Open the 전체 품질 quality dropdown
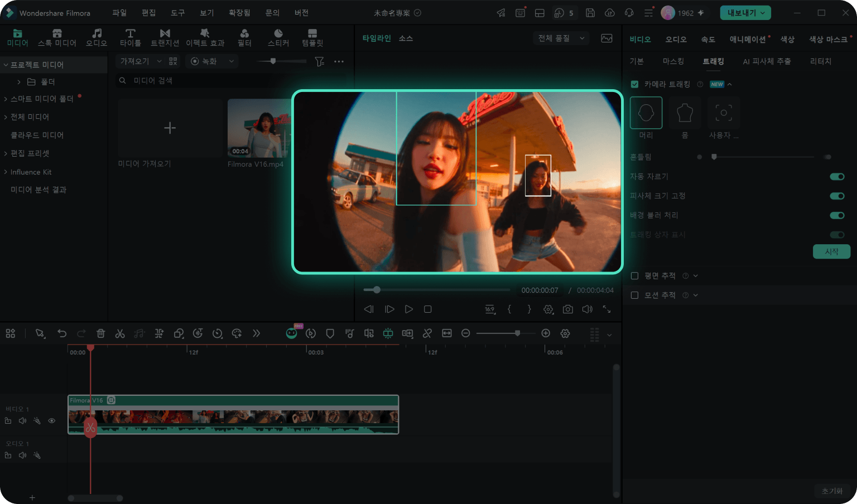 [x=561, y=38]
